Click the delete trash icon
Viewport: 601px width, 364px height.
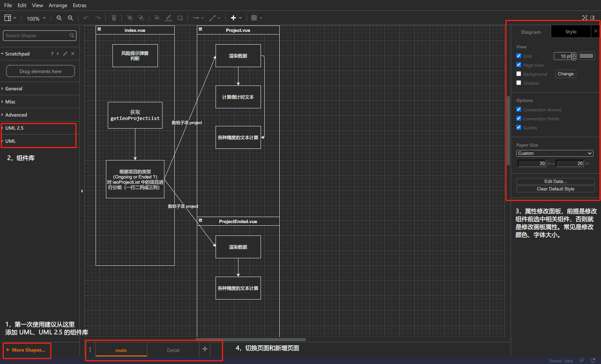[x=114, y=18]
